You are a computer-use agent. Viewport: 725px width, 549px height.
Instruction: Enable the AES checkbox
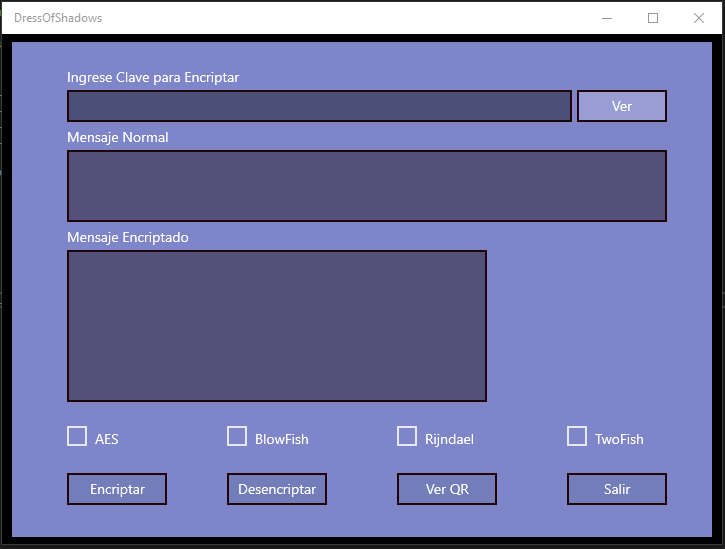(77, 436)
